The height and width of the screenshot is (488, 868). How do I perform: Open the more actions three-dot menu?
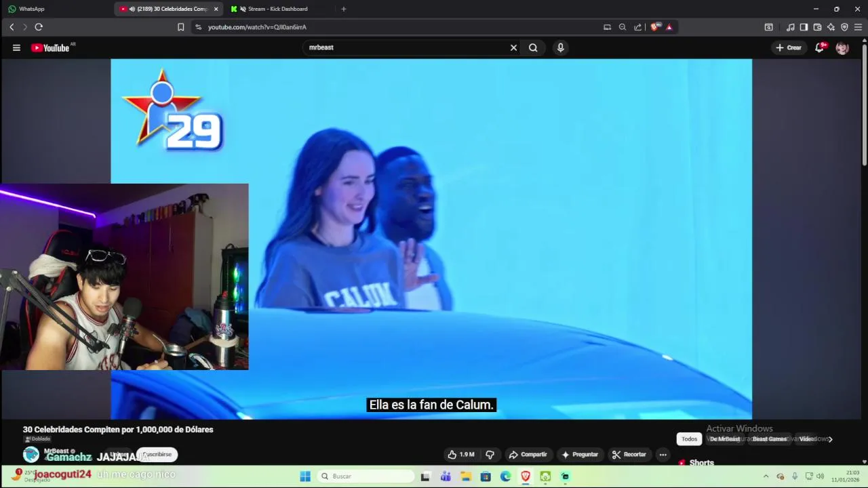[663, 455]
